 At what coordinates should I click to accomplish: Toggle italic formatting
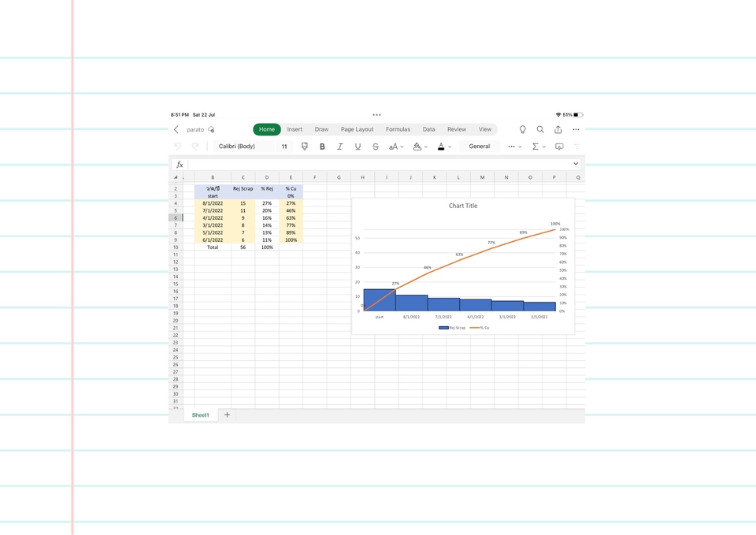[340, 147]
